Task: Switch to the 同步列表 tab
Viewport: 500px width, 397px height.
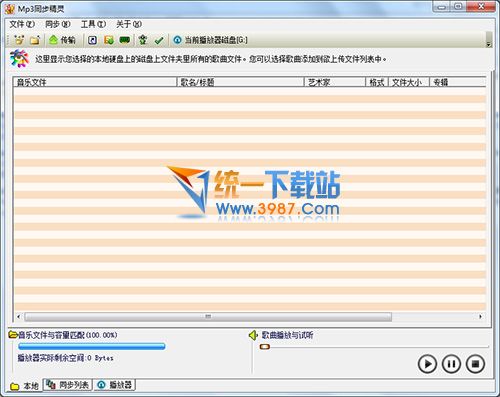Action: [68, 385]
